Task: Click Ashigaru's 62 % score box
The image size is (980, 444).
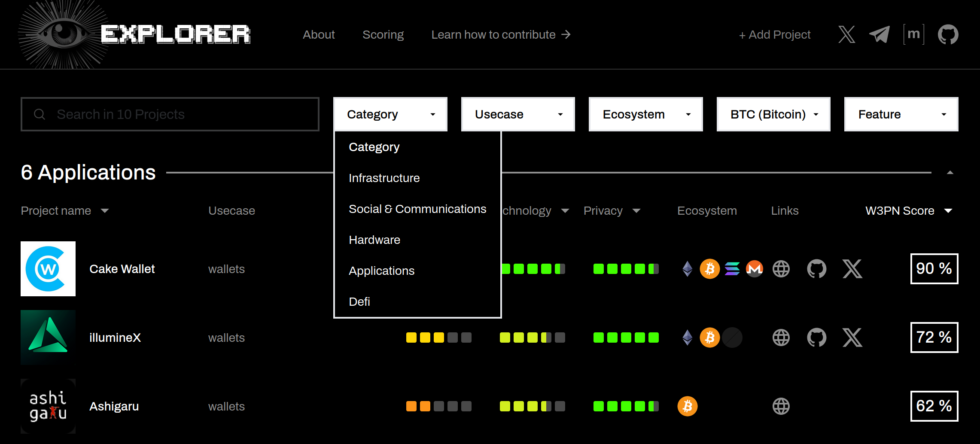Action: point(934,406)
